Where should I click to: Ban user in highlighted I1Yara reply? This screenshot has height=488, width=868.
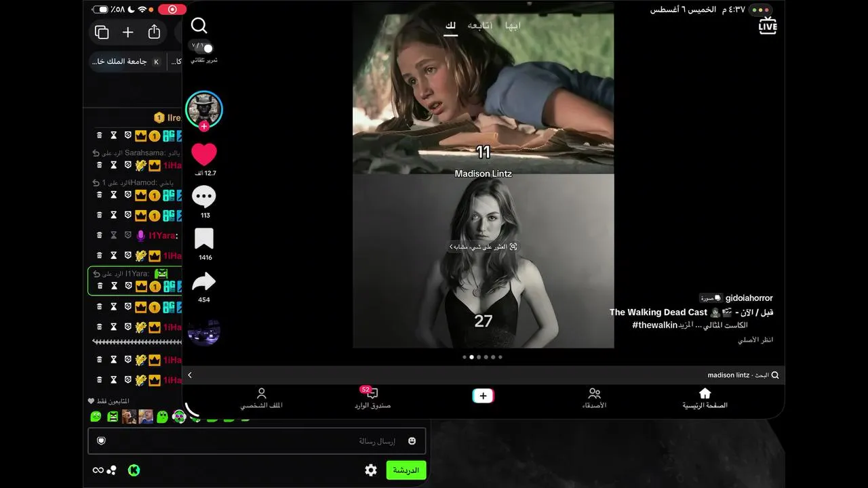[x=127, y=286]
